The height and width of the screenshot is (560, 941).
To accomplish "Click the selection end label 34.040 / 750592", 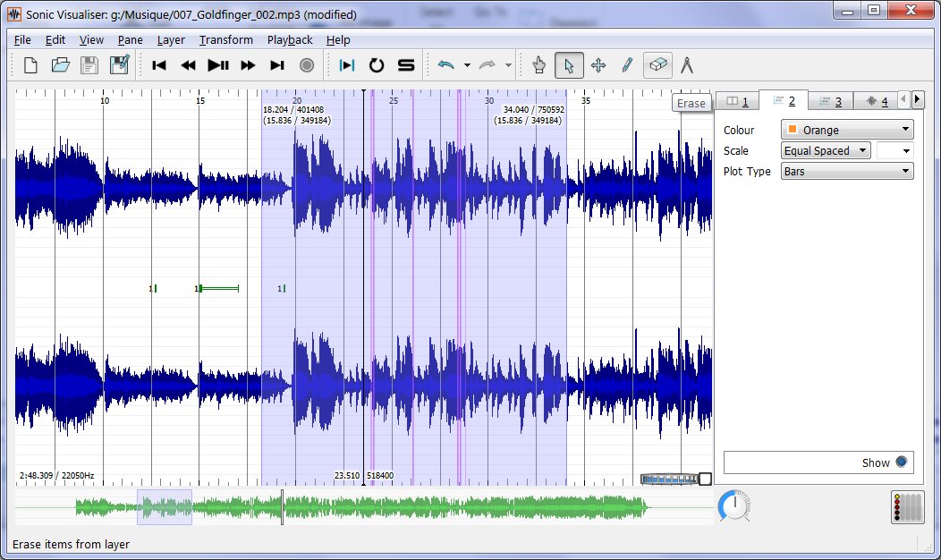I will click(533, 109).
